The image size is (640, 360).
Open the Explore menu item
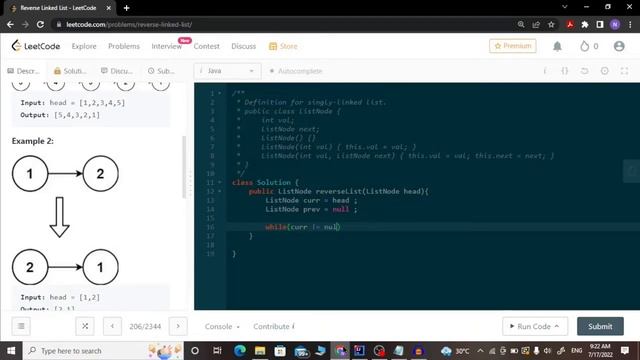[x=84, y=46]
